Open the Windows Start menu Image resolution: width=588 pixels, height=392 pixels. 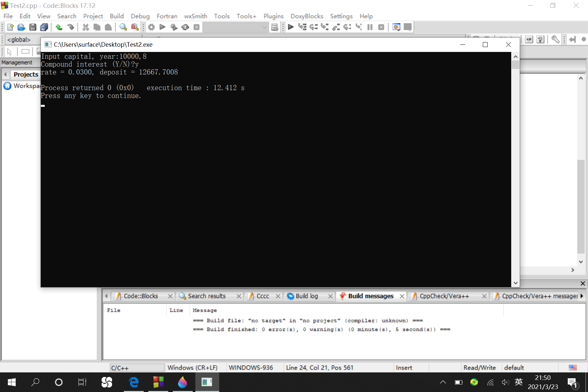[x=12, y=382]
